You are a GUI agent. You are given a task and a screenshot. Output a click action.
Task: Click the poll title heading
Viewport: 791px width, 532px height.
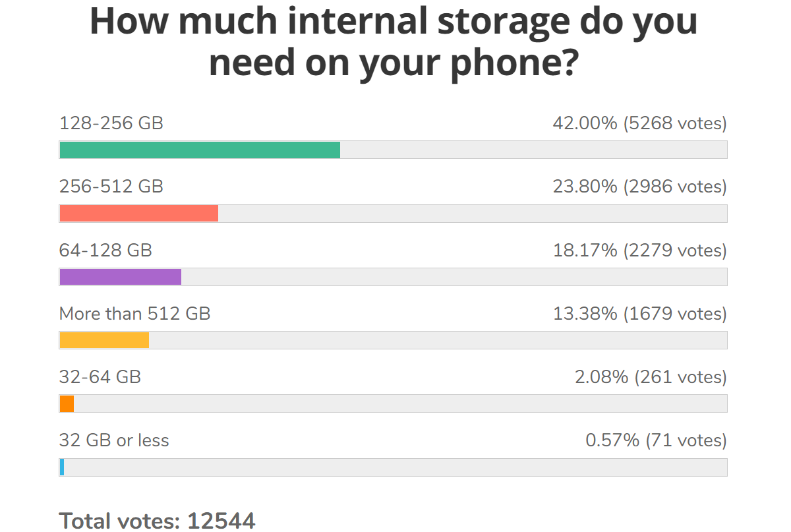[394, 42]
